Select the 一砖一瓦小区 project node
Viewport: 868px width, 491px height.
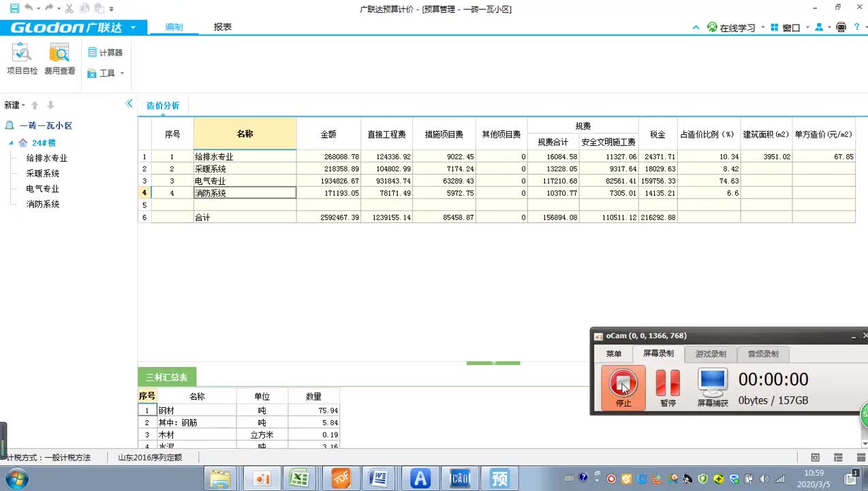[x=46, y=125]
